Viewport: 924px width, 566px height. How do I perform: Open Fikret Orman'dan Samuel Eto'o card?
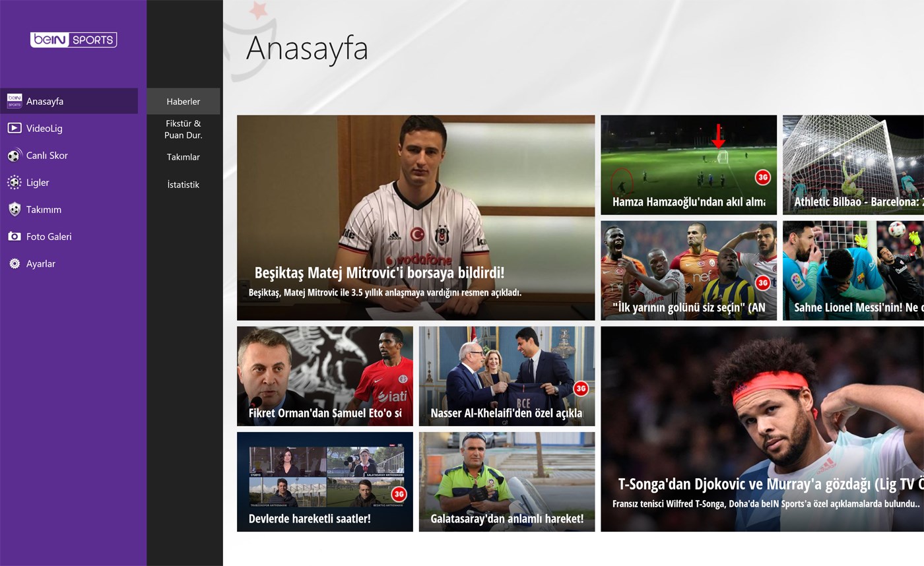tap(325, 376)
